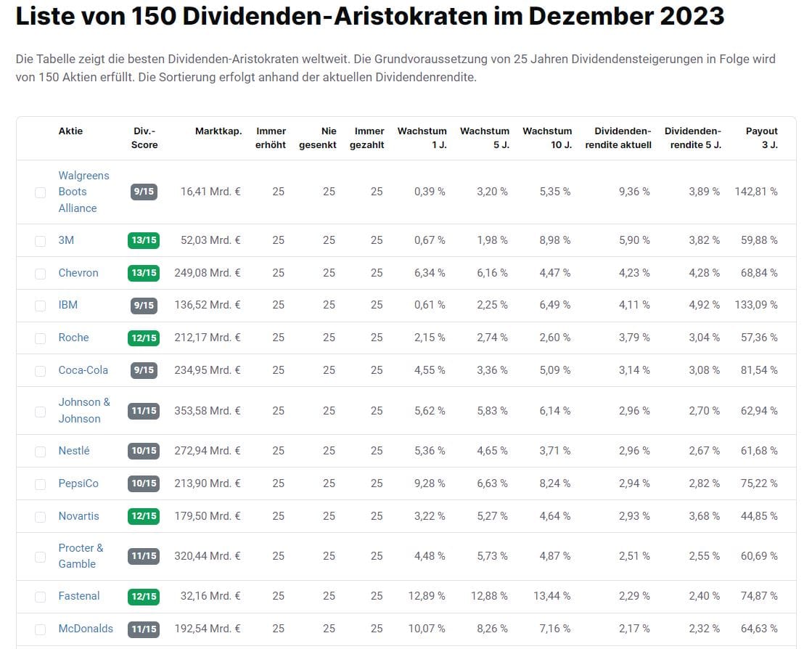
Task: Select the McDonalds row checkbox
Action: tap(41, 629)
